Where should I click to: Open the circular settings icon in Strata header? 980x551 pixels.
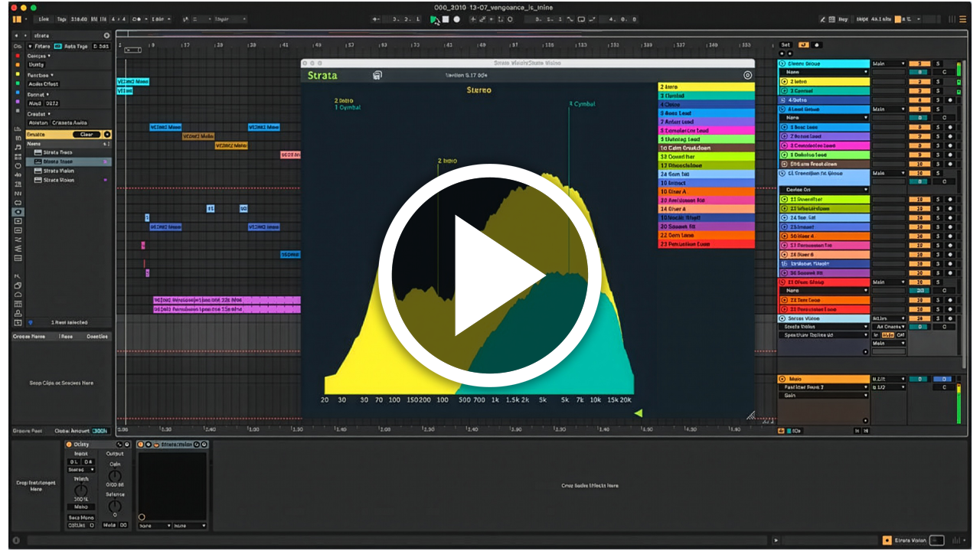click(x=747, y=75)
